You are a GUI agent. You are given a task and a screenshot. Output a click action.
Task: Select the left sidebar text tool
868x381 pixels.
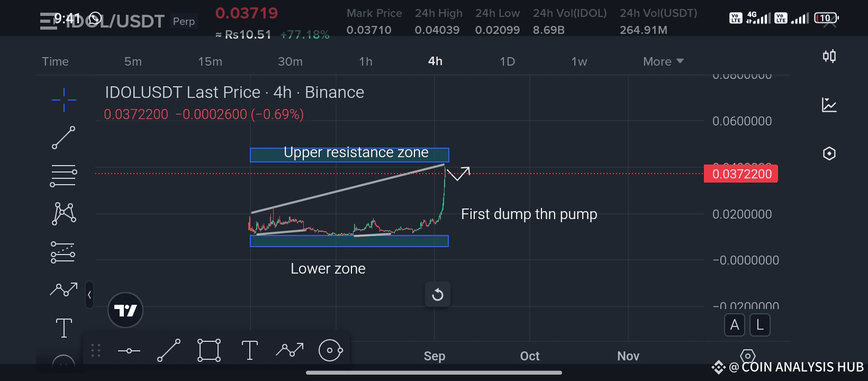pyautogui.click(x=64, y=328)
